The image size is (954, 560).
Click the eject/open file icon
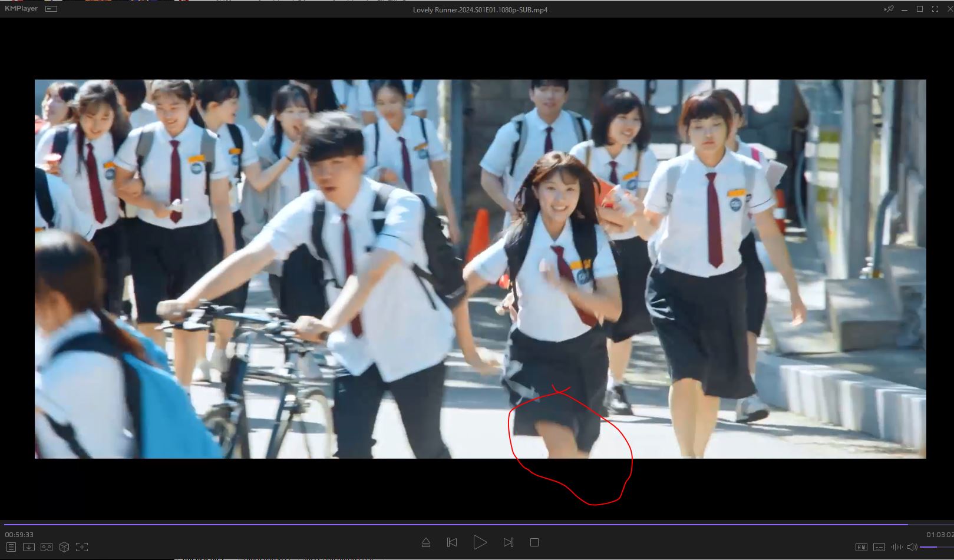[426, 542]
